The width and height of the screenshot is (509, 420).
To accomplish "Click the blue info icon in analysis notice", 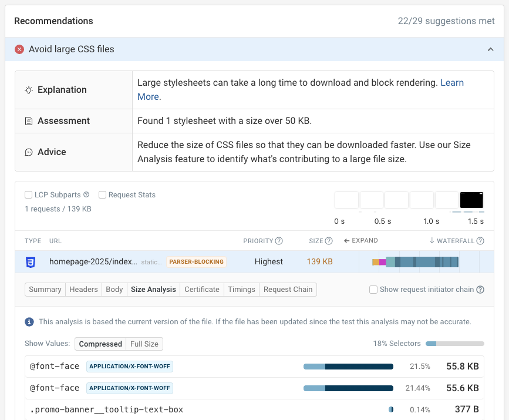I will coord(29,322).
